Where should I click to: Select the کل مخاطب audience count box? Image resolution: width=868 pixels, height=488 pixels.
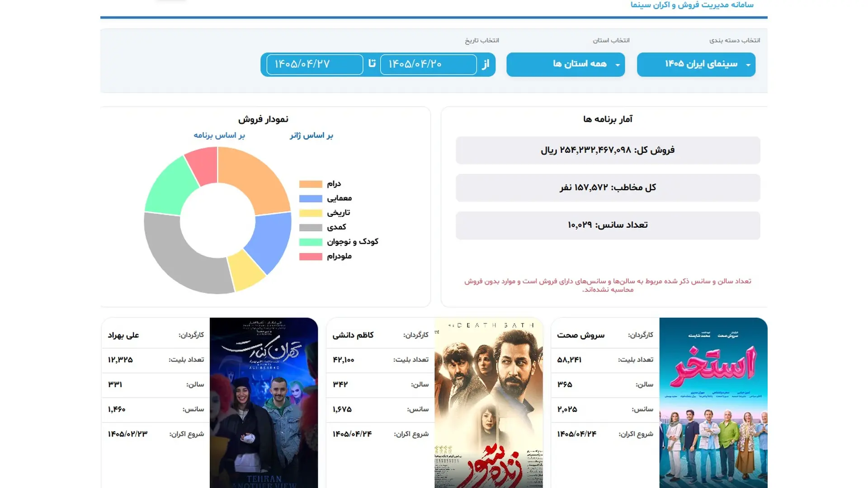click(x=608, y=188)
